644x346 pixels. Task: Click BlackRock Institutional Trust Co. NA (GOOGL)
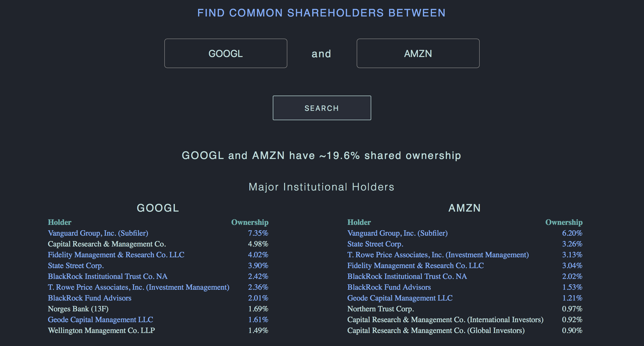[107, 276]
